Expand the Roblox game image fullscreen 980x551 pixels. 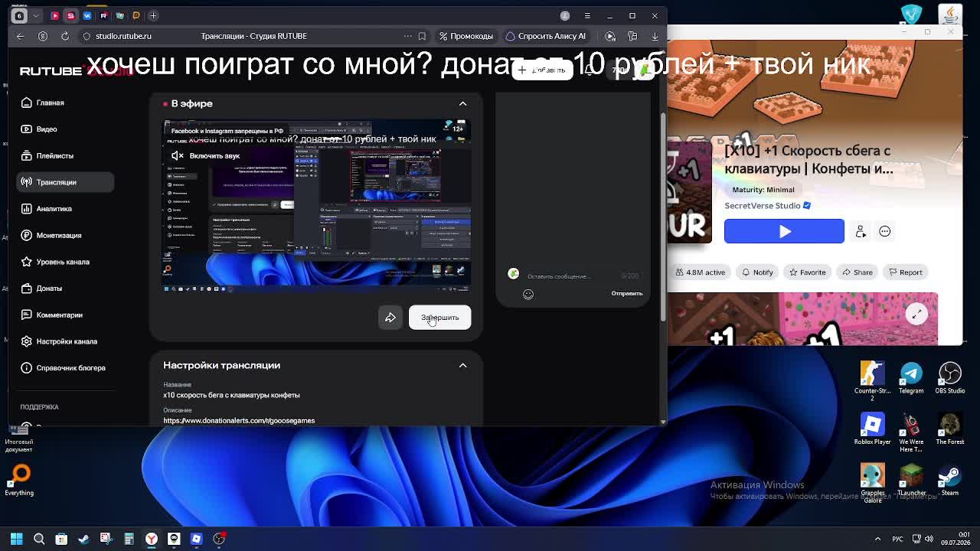(917, 314)
